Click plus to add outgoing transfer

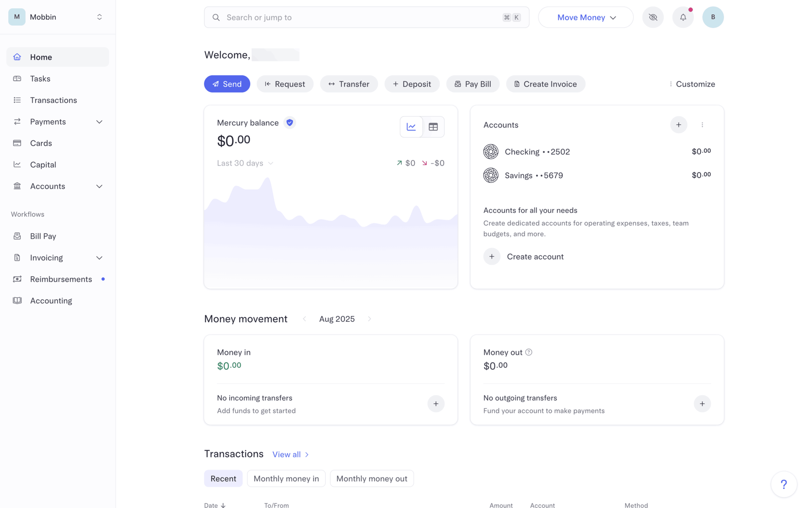tap(702, 404)
